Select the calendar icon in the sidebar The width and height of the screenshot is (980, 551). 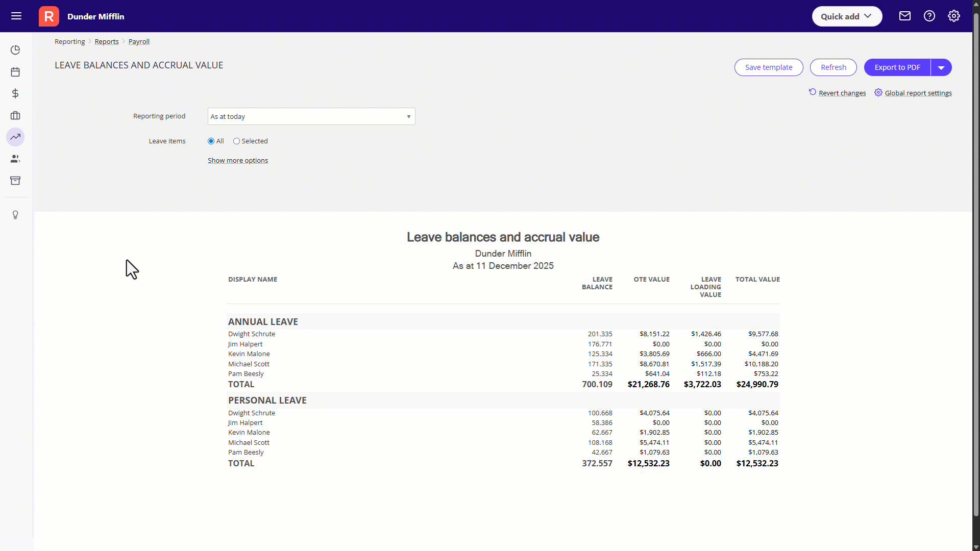coord(15,71)
